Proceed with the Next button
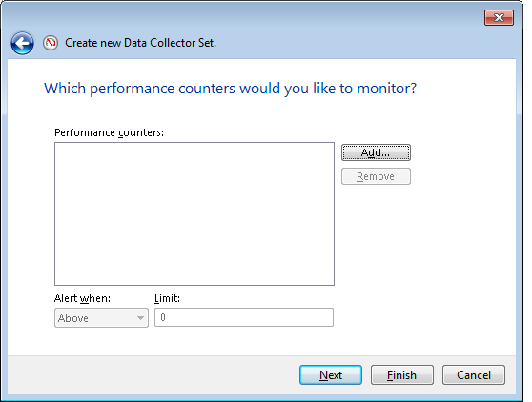532x402 pixels. [331, 375]
